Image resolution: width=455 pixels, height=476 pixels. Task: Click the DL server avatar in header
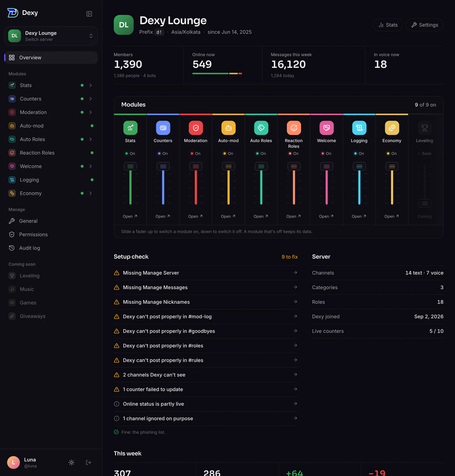124,25
